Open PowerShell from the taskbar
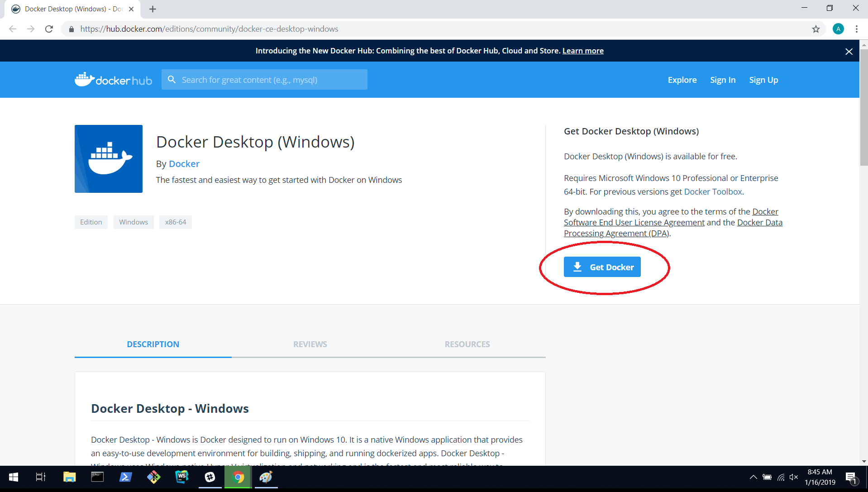Screen dimensions: 868x492 click(x=125, y=477)
